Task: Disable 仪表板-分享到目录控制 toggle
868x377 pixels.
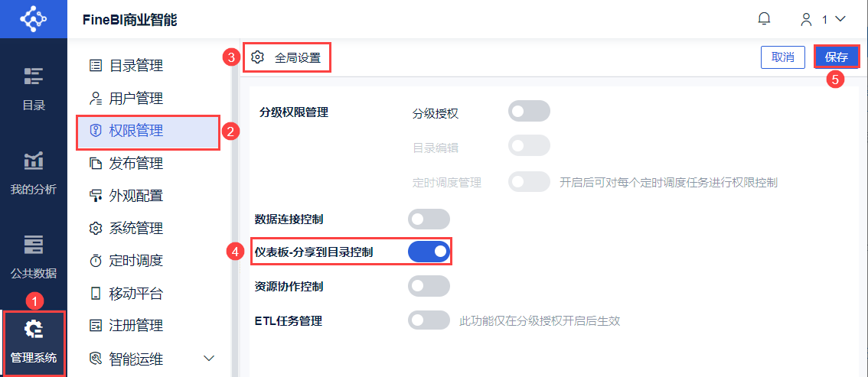Action: pyautogui.click(x=429, y=251)
